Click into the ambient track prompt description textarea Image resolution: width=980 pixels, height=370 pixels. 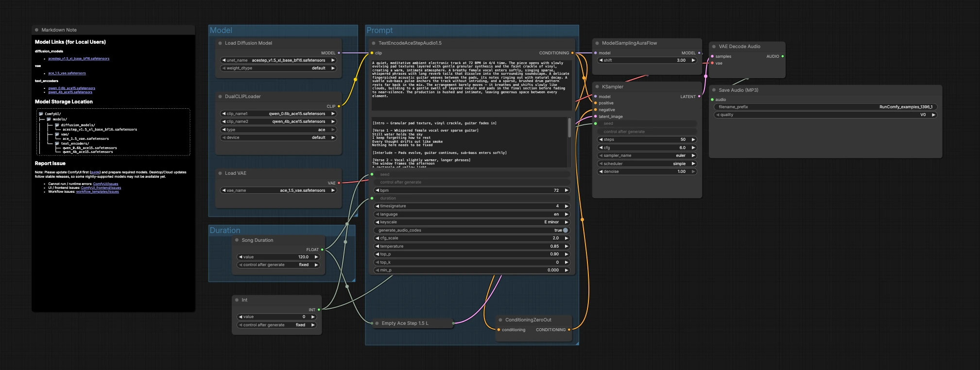tap(471, 84)
